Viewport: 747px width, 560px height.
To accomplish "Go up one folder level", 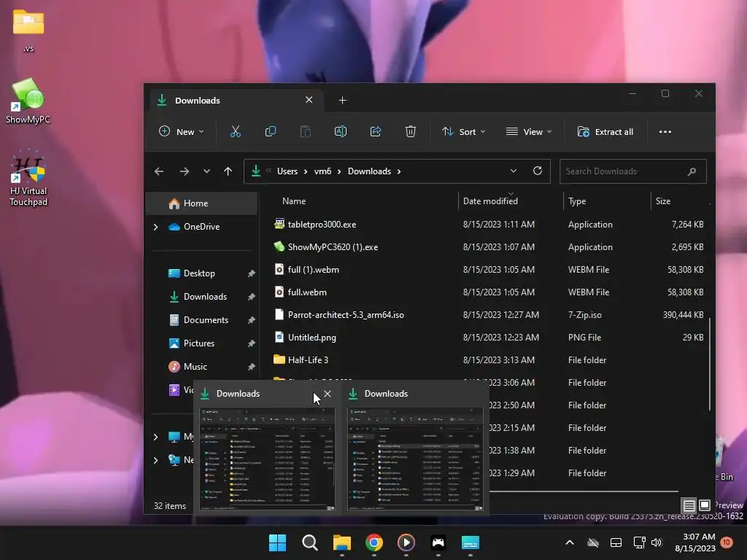I will 228,171.
